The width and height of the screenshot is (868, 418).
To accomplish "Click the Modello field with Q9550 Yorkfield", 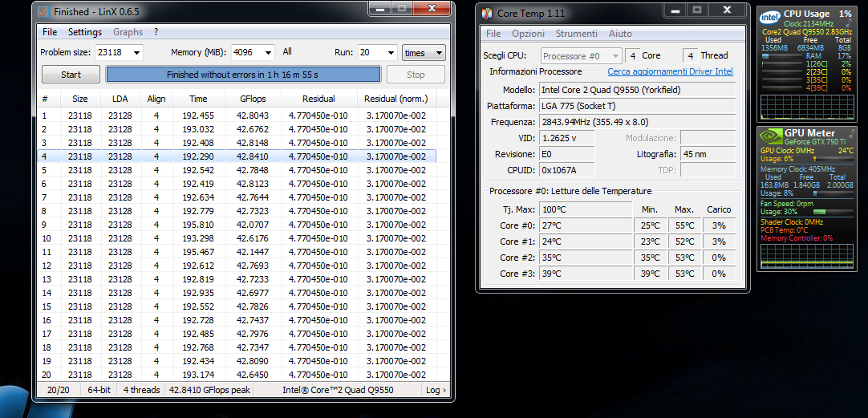I will 637,90.
